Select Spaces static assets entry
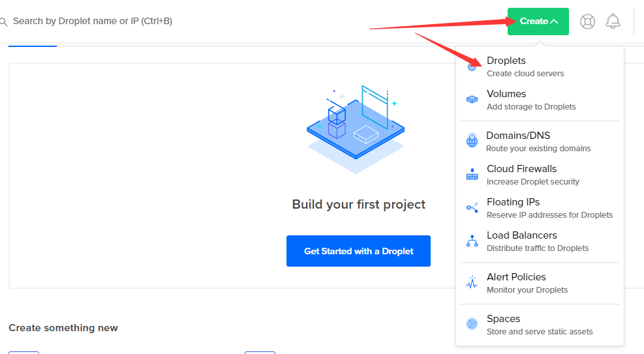 pyautogui.click(x=540, y=325)
